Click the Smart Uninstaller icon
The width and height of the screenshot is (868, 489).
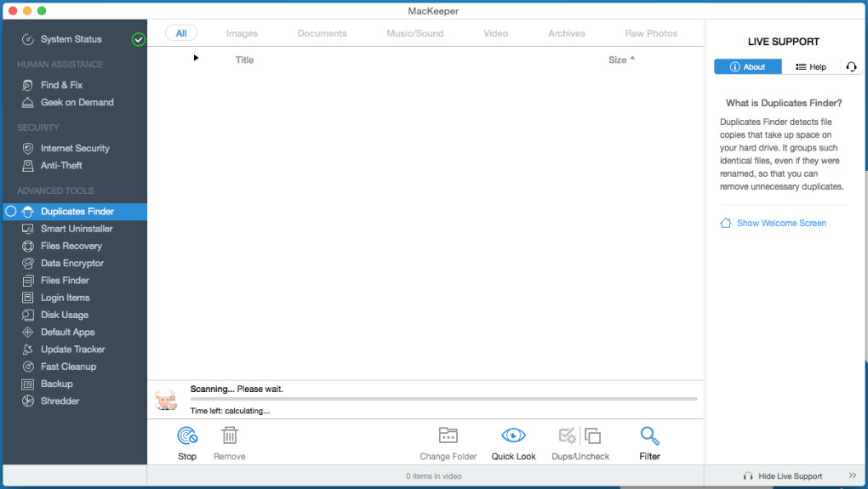pyautogui.click(x=28, y=229)
